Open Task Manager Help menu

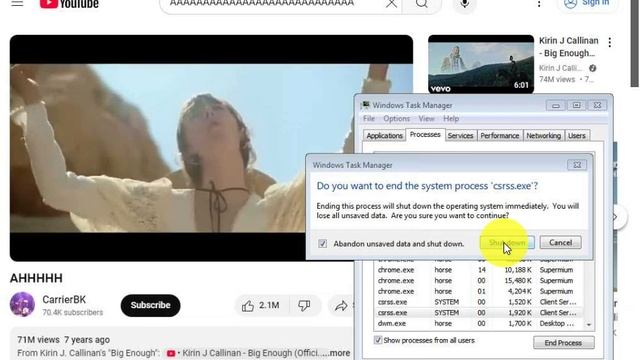[x=451, y=119]
